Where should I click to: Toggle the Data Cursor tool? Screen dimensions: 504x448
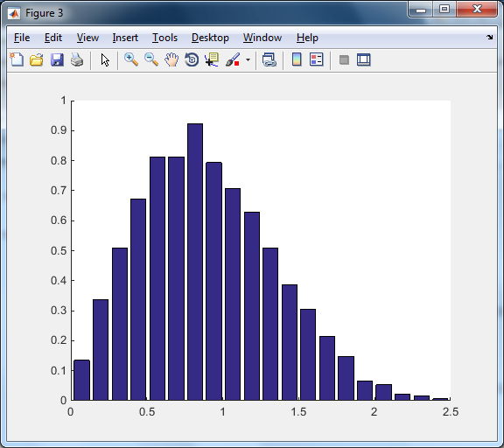[212, 59]
